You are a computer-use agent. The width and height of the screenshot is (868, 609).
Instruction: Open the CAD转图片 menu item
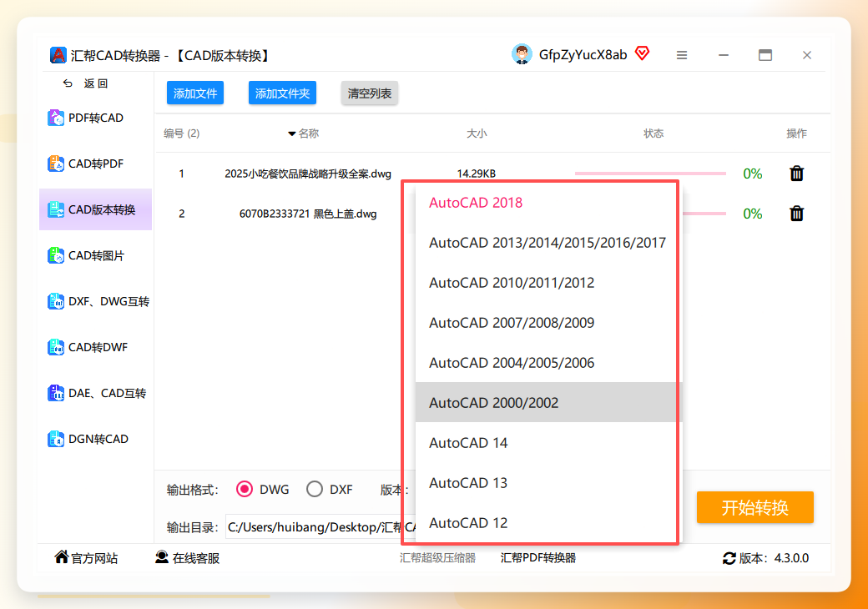96,255
